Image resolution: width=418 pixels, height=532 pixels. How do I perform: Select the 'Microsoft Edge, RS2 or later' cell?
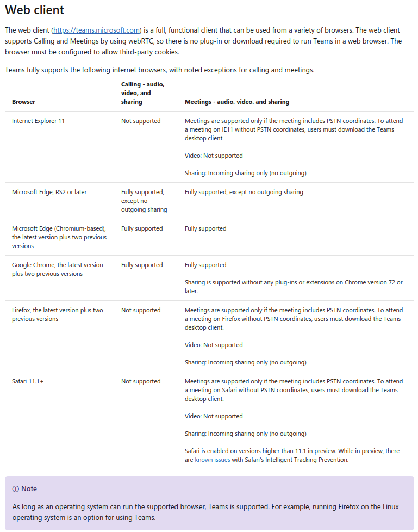[x=49, y=192]
